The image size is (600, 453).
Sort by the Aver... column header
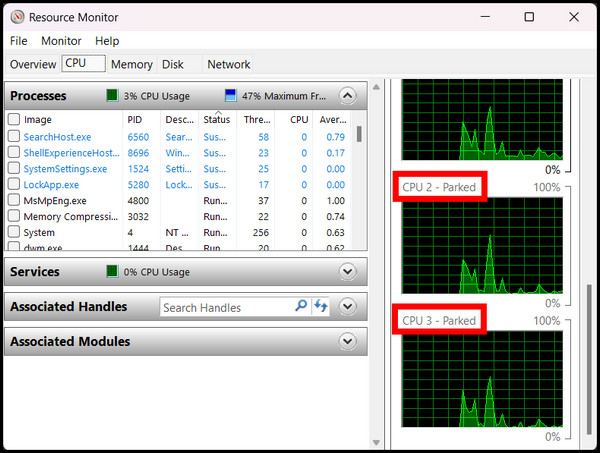pyautogui.click(x=333, y=120)
